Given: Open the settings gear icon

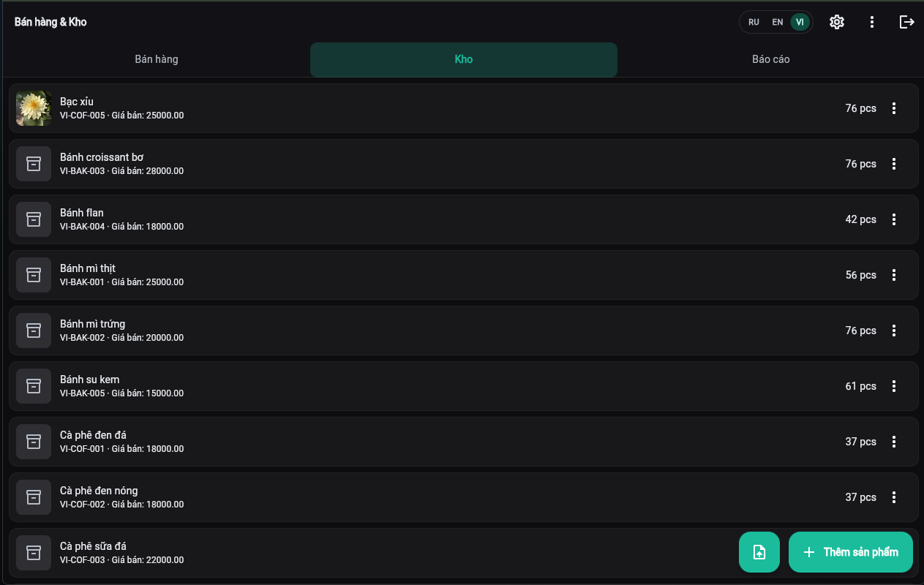Looking at the screenshot, I should [837, 22].
